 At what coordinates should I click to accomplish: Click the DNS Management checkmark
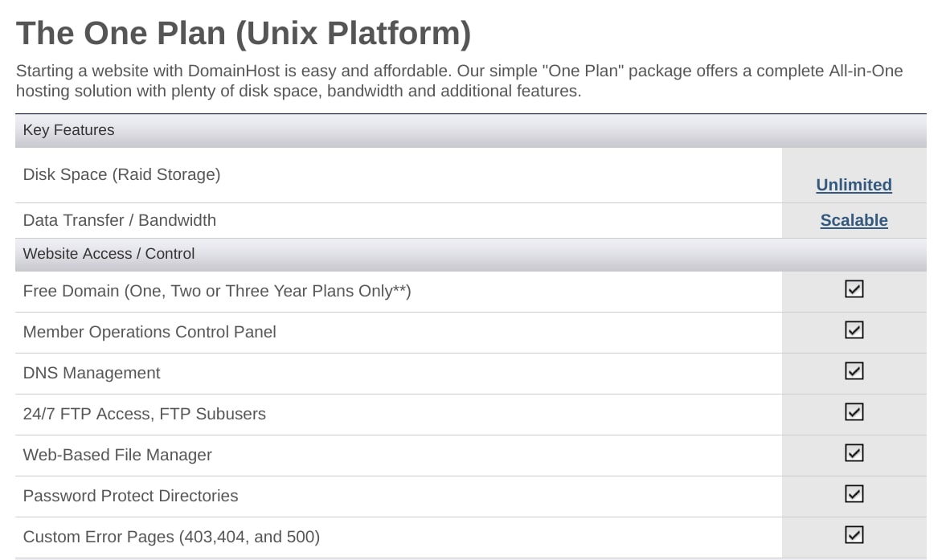(854, 371)
